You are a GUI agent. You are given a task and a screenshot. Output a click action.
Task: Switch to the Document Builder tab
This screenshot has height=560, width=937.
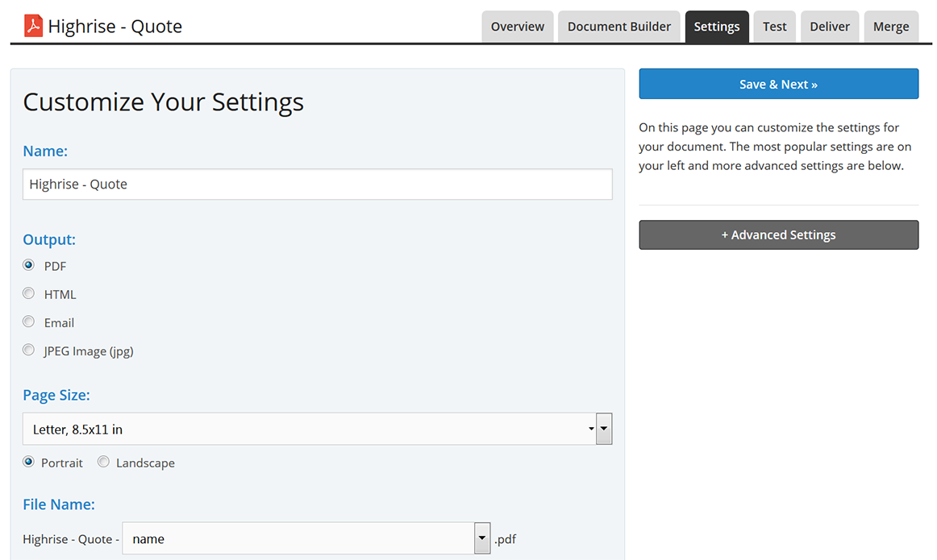pos(618,27)
